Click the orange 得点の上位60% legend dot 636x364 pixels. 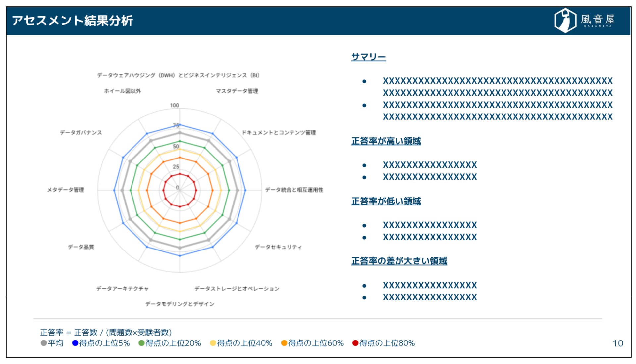(x=284, y=343)
